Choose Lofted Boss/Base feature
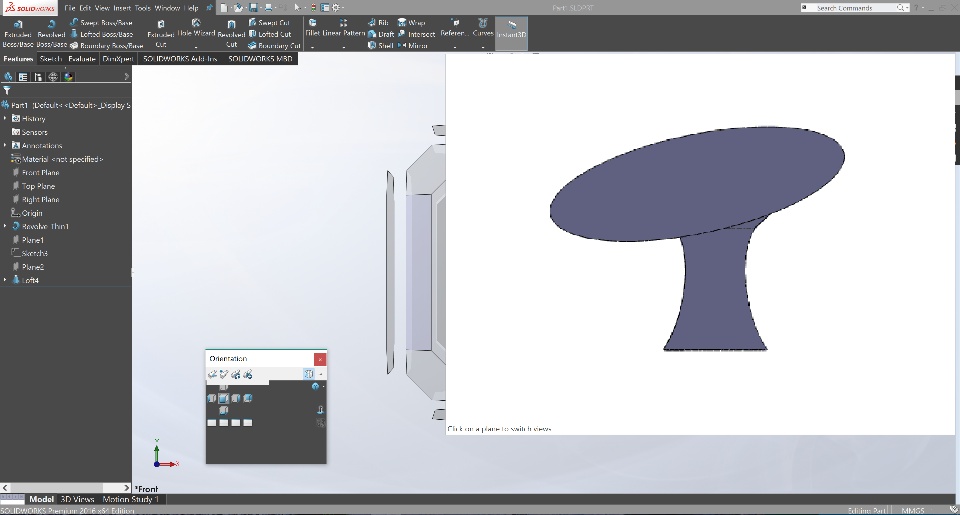The height and width of the screenshot is (515, 960). (101, 34)
